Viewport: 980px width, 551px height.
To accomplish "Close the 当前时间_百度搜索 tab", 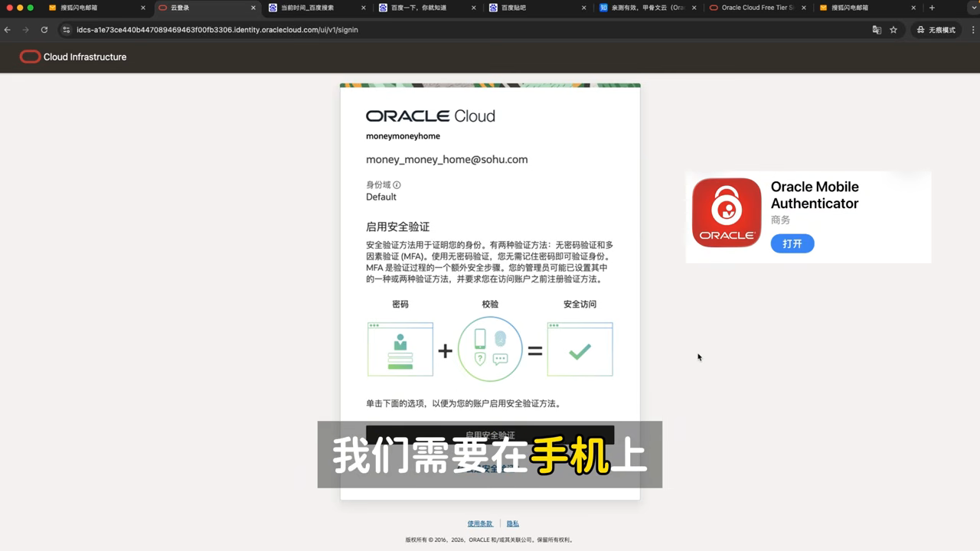I will coord(364,8).
